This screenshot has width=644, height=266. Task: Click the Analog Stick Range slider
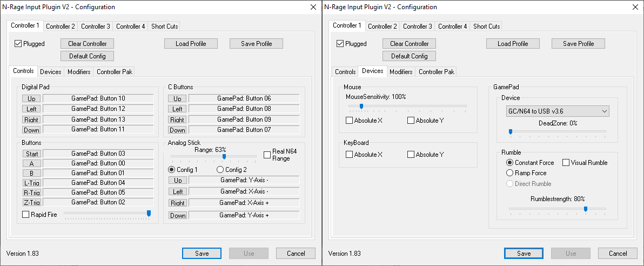[x=224, y=157]
